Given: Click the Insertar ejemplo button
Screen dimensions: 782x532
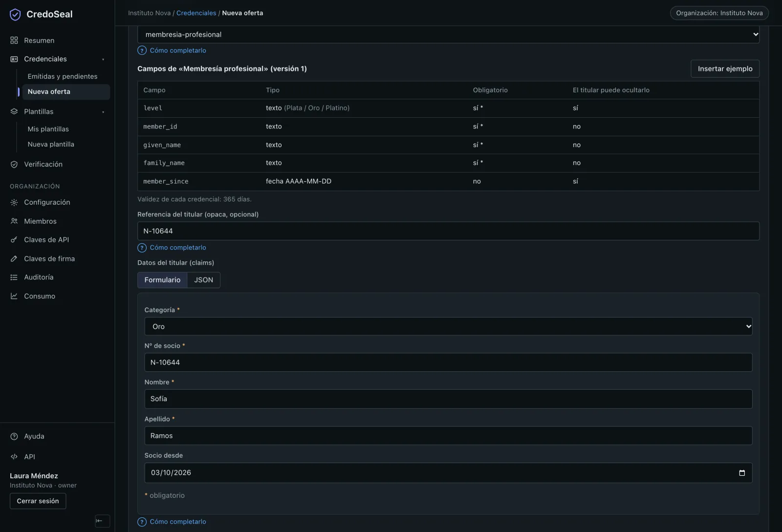Looking at the screenshot, I should [x=725, y=69].
